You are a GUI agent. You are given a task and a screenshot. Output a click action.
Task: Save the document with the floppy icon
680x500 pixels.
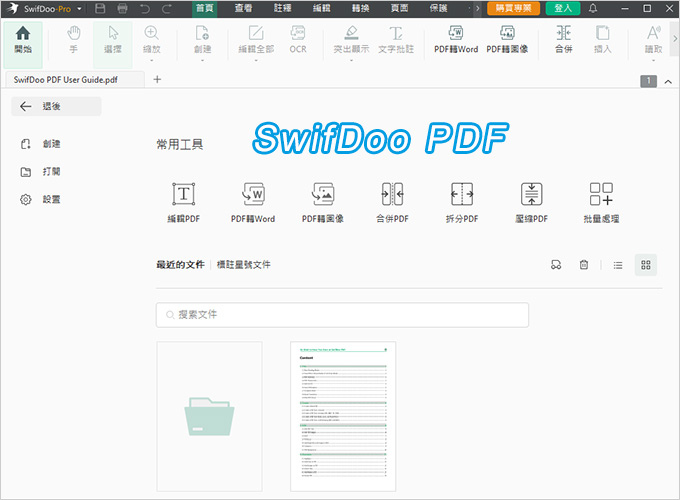[x=100, y=8]
